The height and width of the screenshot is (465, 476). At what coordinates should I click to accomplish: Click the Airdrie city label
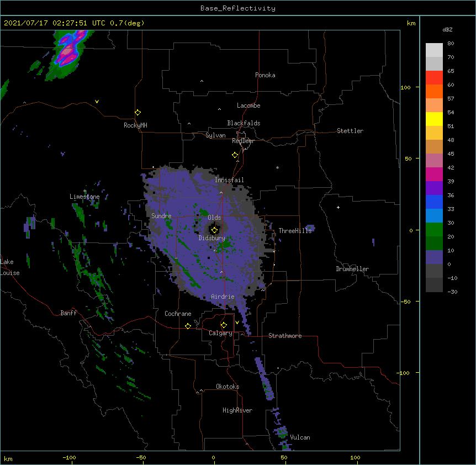tap(223, 297)
